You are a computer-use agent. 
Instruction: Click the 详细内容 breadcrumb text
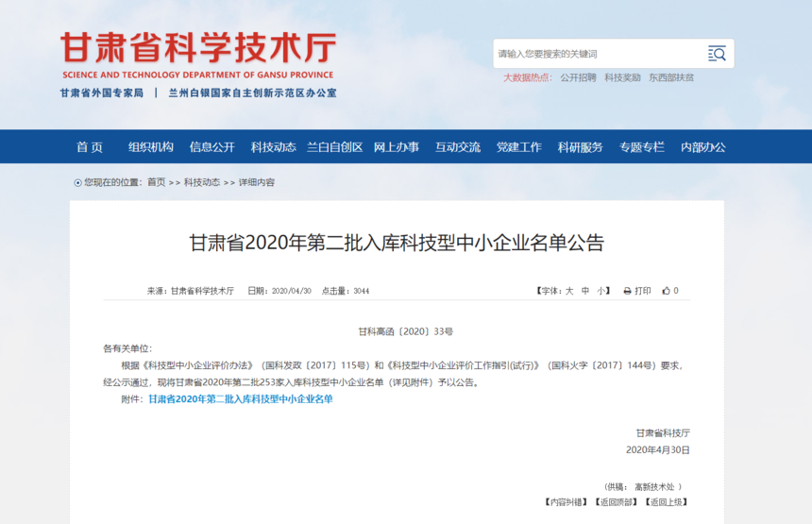tap(256, 182)
